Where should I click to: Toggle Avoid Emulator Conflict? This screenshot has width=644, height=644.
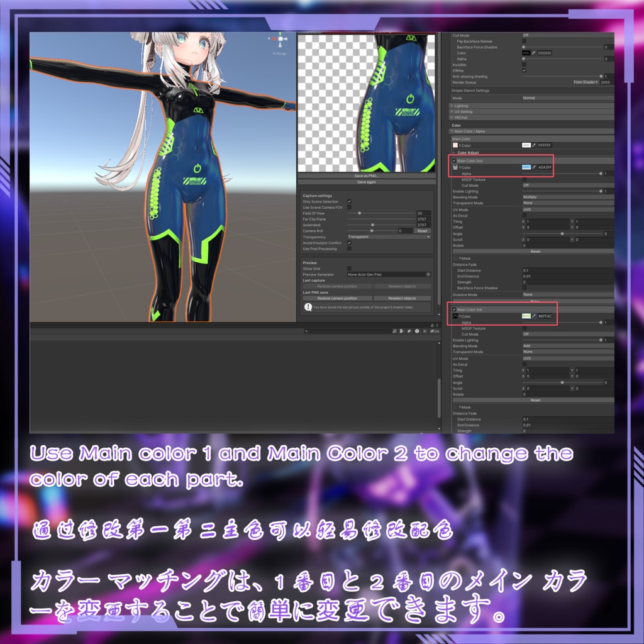(x=349, y=243)
